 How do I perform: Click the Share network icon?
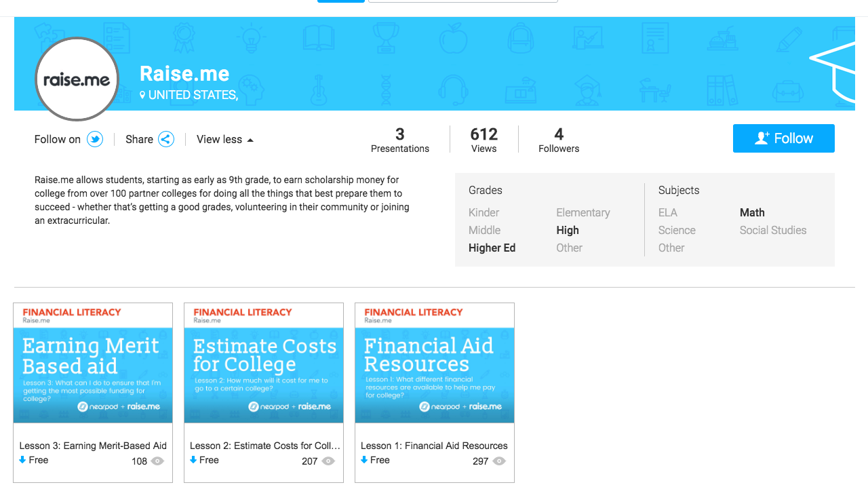[x=166, y=139]
